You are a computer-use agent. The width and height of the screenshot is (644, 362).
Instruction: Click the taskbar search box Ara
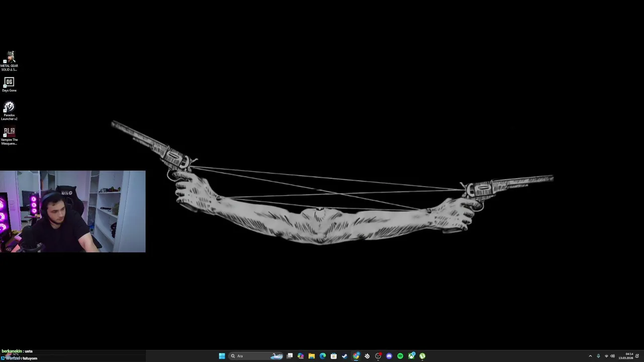pos(255,356)
